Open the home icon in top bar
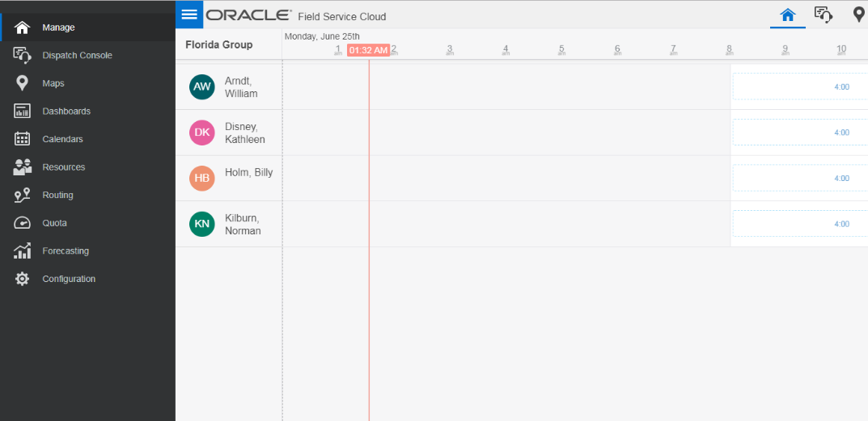This screenshot has width=868, height=421. (787, 15)
